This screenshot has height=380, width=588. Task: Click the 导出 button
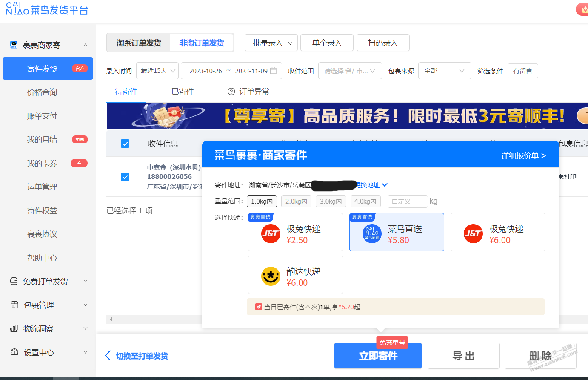coord(463,356)
